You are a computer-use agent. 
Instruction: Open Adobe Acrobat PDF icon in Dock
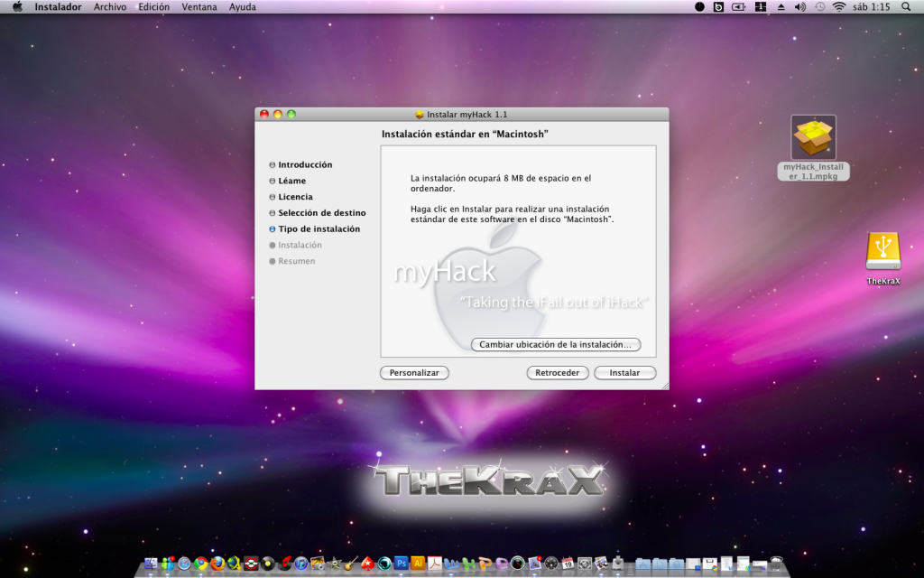click(x=435, y=564)
